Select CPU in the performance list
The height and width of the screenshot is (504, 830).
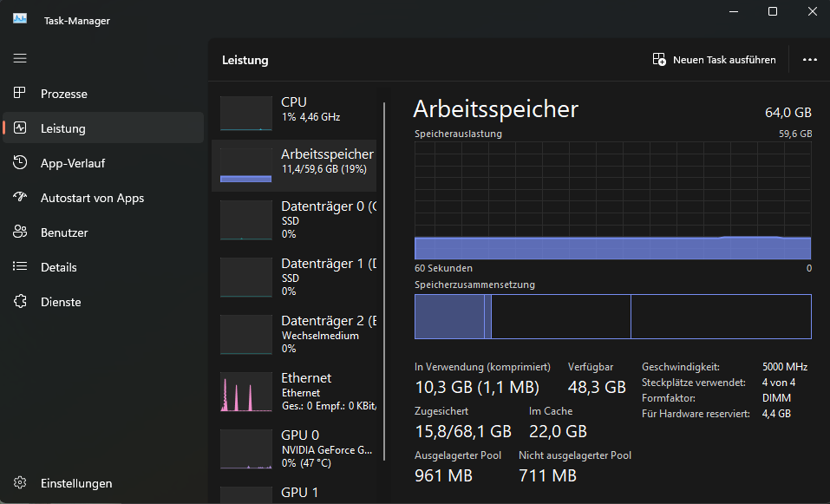point(295,109)
